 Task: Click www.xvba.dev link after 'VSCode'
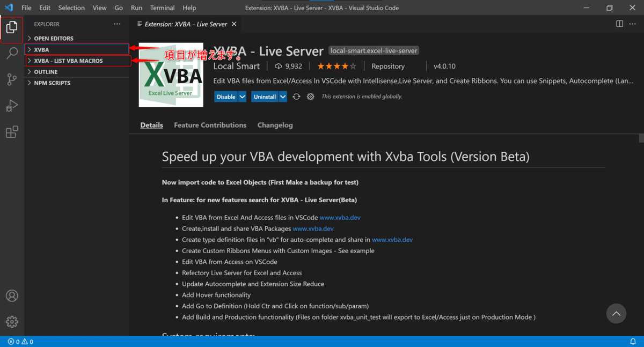pyautogui.click(x=340, y=218)
